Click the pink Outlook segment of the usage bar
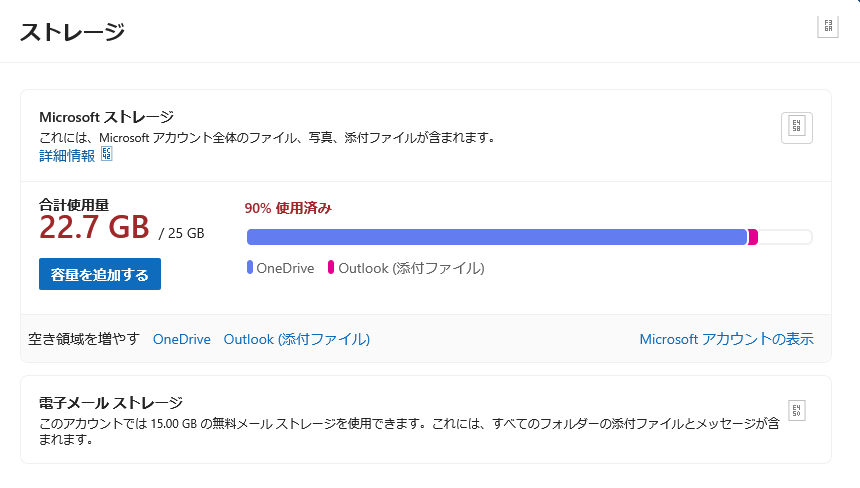 pyautogui.click(x=753, y=237)
